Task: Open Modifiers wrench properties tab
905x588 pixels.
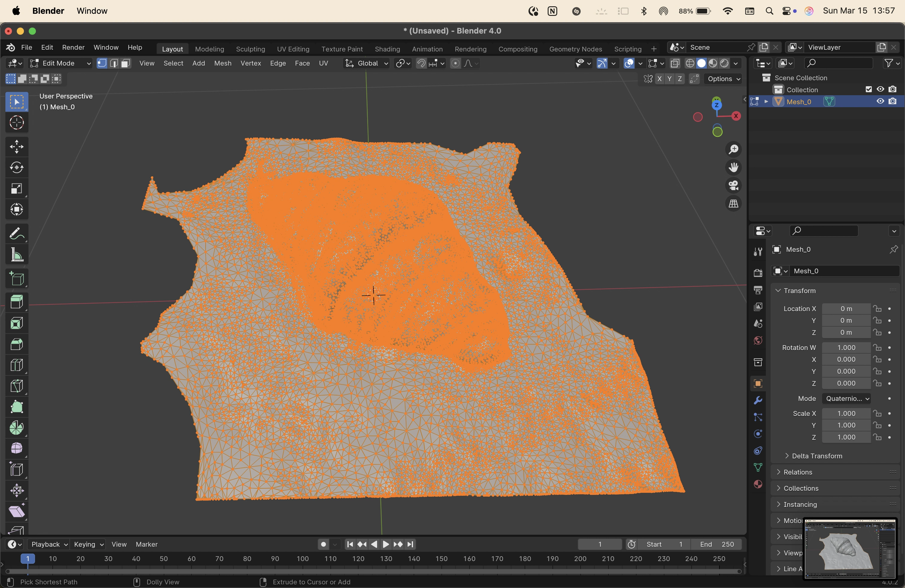Action: 757,400
